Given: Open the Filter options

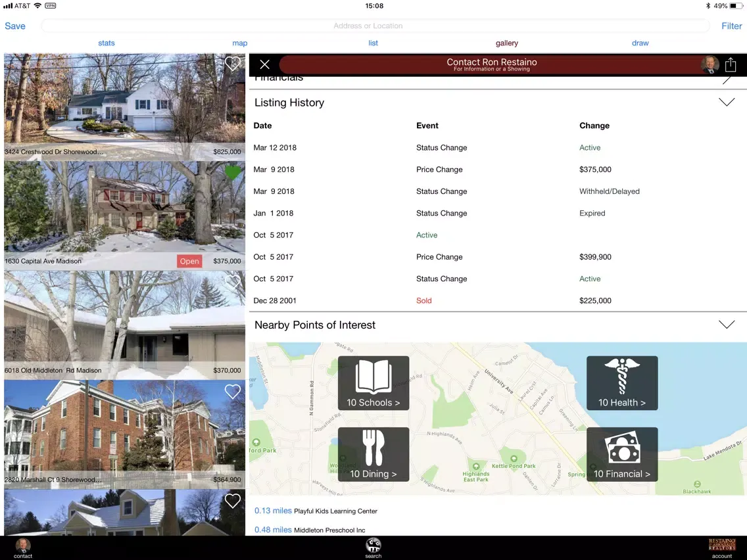Looking at the screenshot, I should (x=732, y=26).
